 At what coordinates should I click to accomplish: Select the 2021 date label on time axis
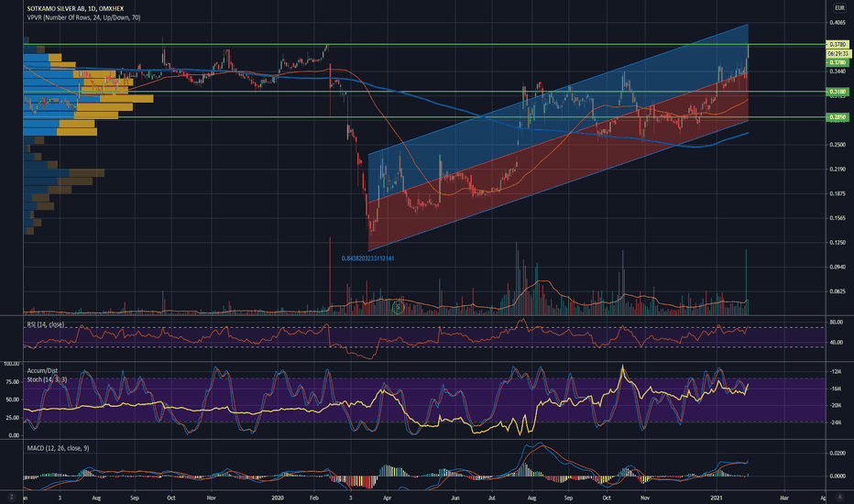717,498
